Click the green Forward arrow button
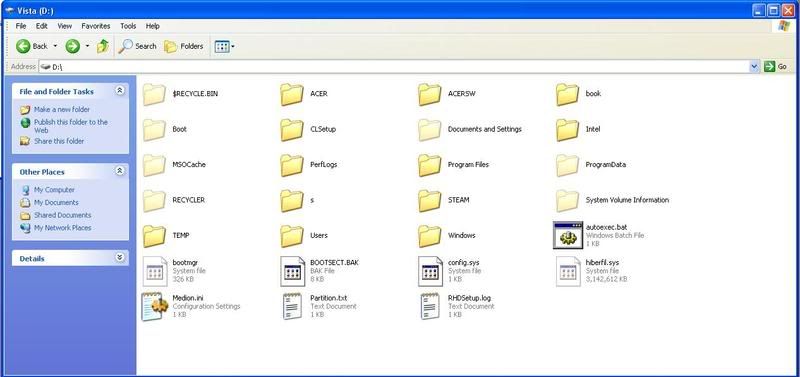Viewport: 800px width, 377px height. point(72,46)
